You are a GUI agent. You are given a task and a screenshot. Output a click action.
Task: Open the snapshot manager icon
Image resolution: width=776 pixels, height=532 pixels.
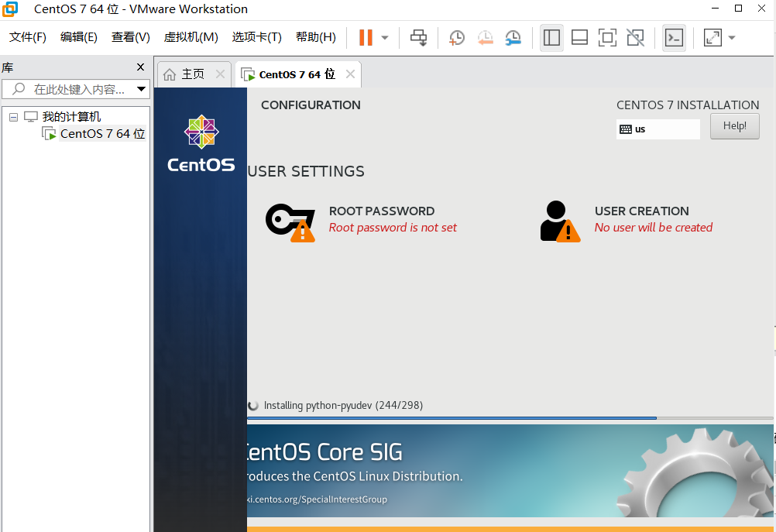(x=513, y=38)
